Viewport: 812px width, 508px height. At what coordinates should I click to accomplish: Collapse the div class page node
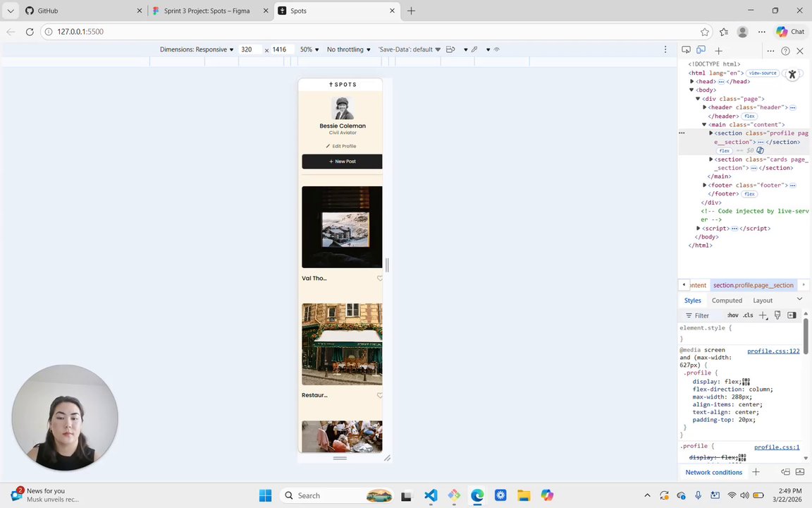[698, 99]
